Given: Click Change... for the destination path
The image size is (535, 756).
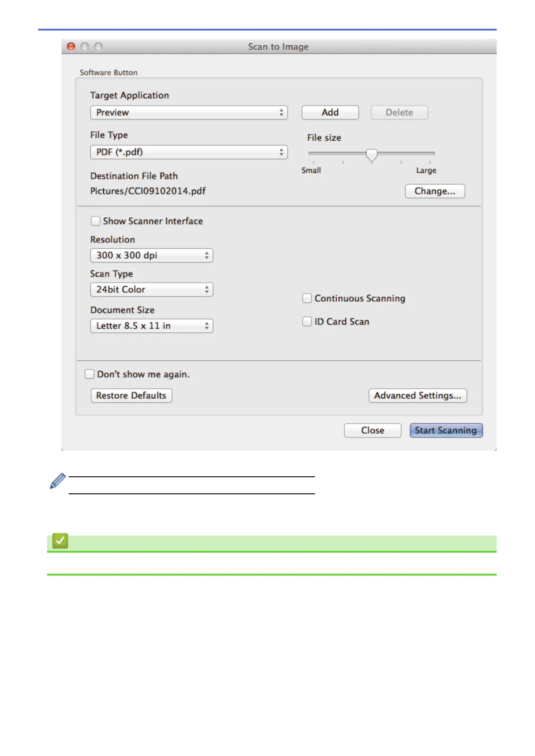Looking at the screenshot, I should pos(435,191).
